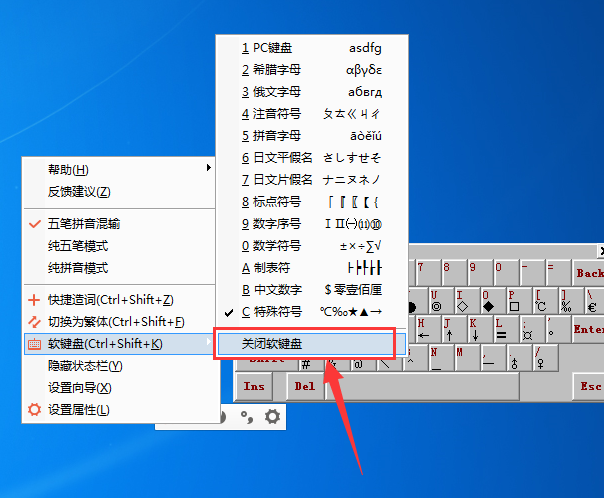
Task: Click the J key with ↑ arrow
Action: [454, 329]
